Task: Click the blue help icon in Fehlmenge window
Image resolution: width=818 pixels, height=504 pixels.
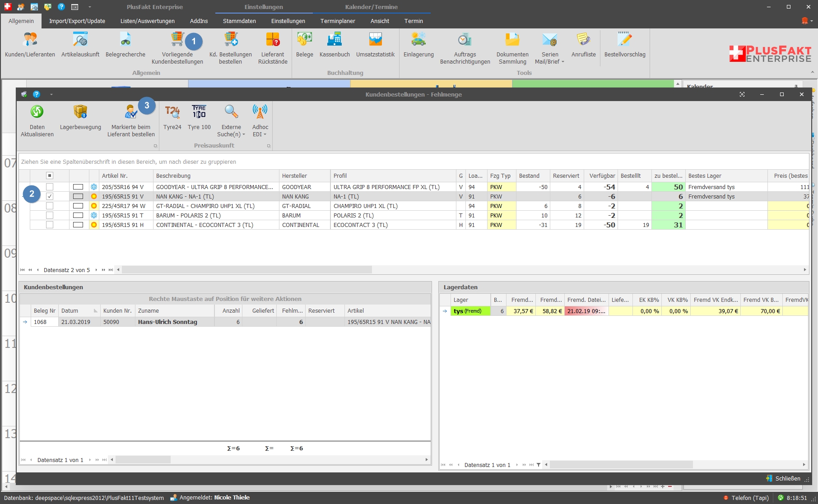Action: [x=37, y=94]
